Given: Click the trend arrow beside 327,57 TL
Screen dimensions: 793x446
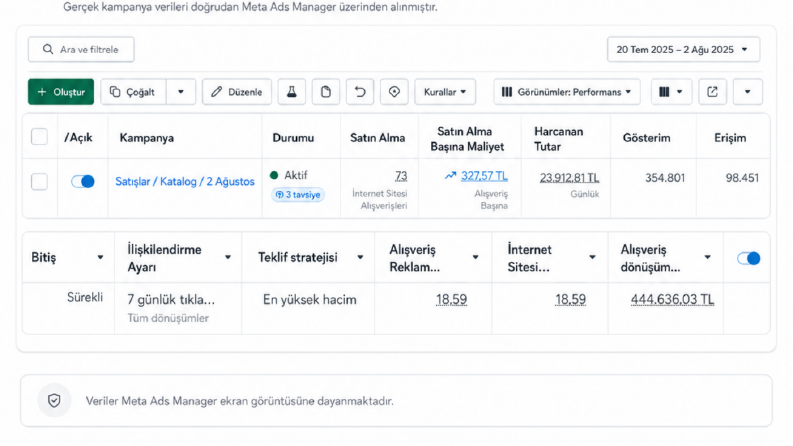Looking at the screenshot, I should 450,176.
